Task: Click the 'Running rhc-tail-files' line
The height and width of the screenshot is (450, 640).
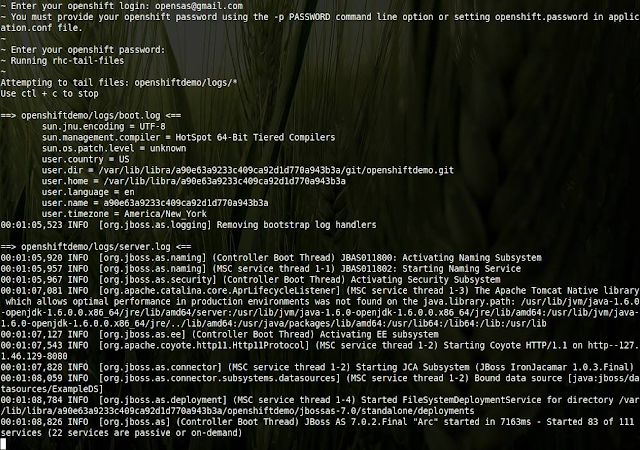Action: coord(62,61)
